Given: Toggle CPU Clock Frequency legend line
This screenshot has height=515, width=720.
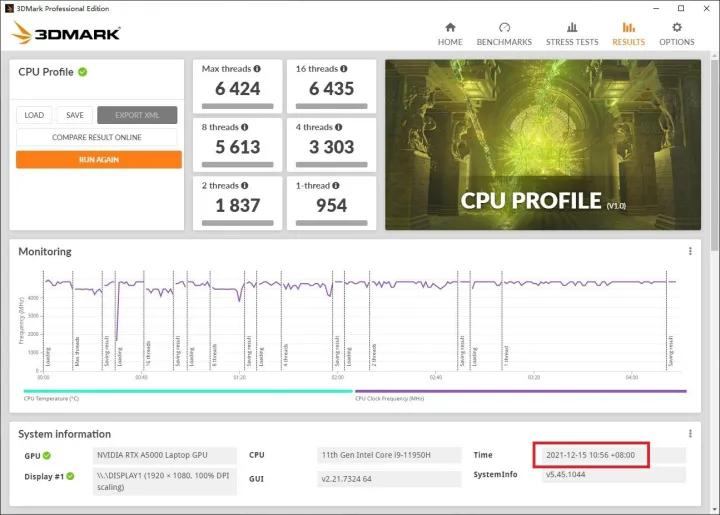Looking at the screenshot, I should (x=521, y=391).
